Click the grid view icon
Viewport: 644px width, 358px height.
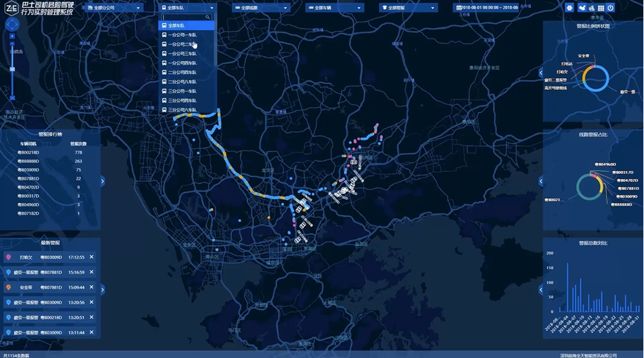point(601,8)
